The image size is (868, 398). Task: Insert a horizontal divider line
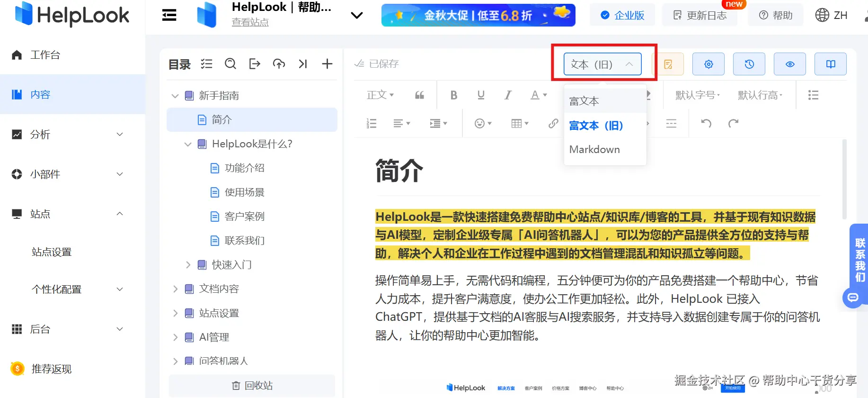[x=671, y=124]
